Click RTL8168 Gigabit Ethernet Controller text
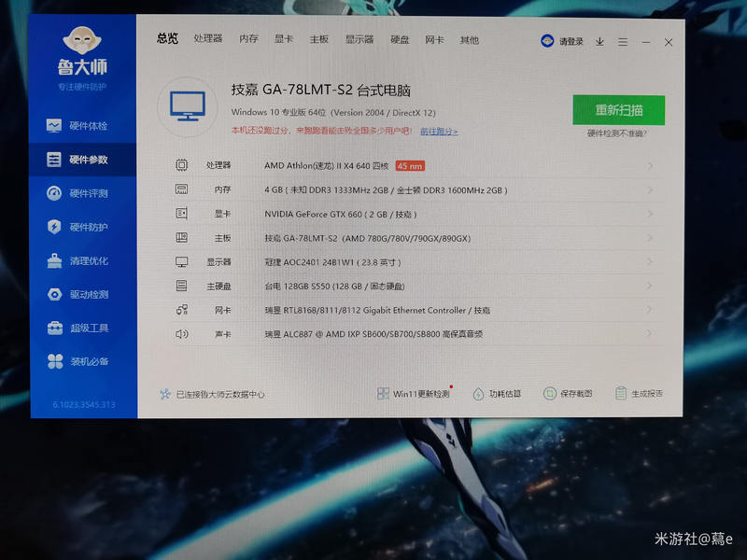Image resolution: width=747 pixels, height=560 pixels. 377,310
